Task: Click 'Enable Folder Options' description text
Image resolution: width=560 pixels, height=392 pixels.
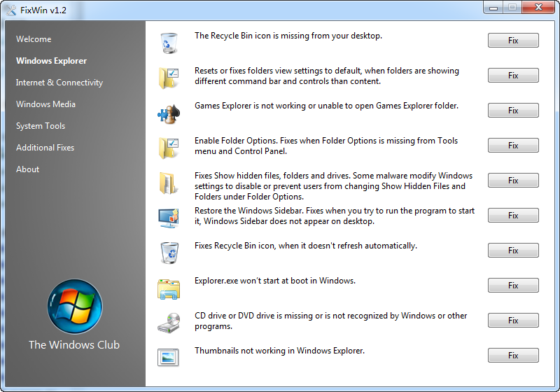Action: [x=326, y=146]
